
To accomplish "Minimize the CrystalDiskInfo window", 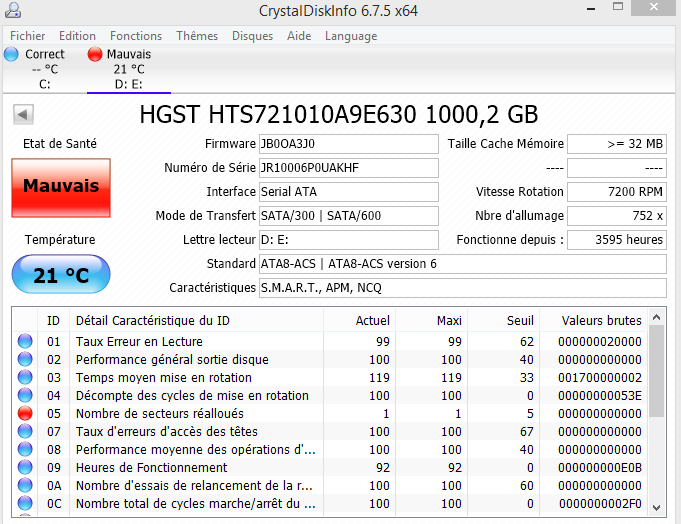I will point(591,9).
